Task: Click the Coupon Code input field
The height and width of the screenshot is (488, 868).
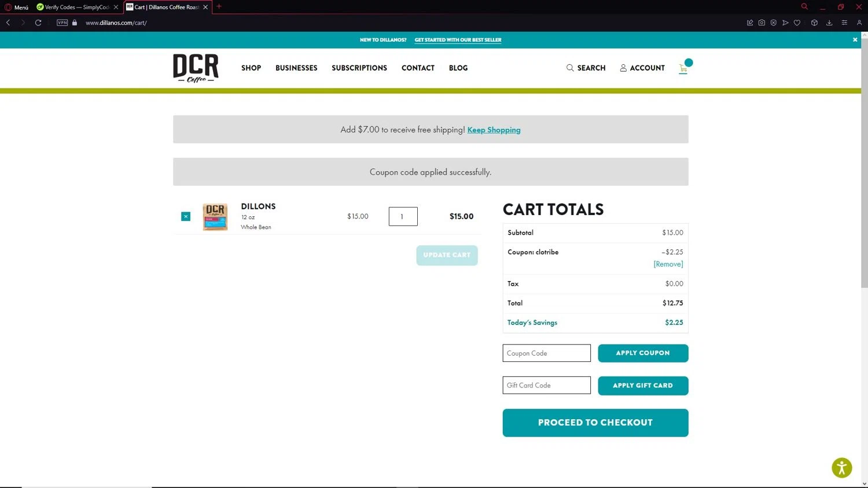Action: pyautogui.click(x=546, y=353)
